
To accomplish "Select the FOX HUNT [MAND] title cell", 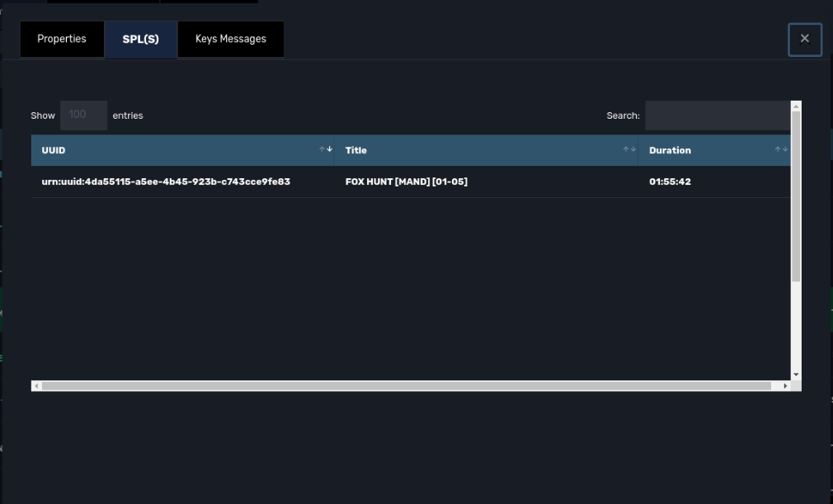I will click(x=407, y=181).
